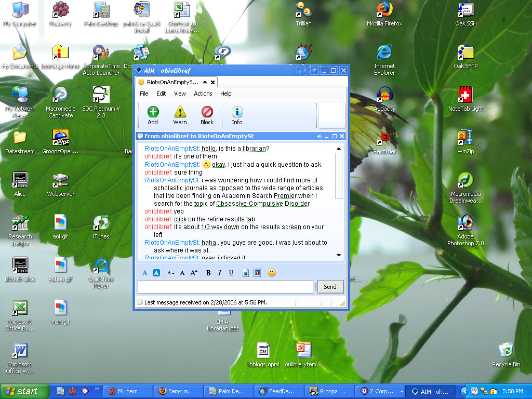This screenshot has width=532, height=399.
Task: Open the NoteTab Light desktop icon
Action: [466, 99]
